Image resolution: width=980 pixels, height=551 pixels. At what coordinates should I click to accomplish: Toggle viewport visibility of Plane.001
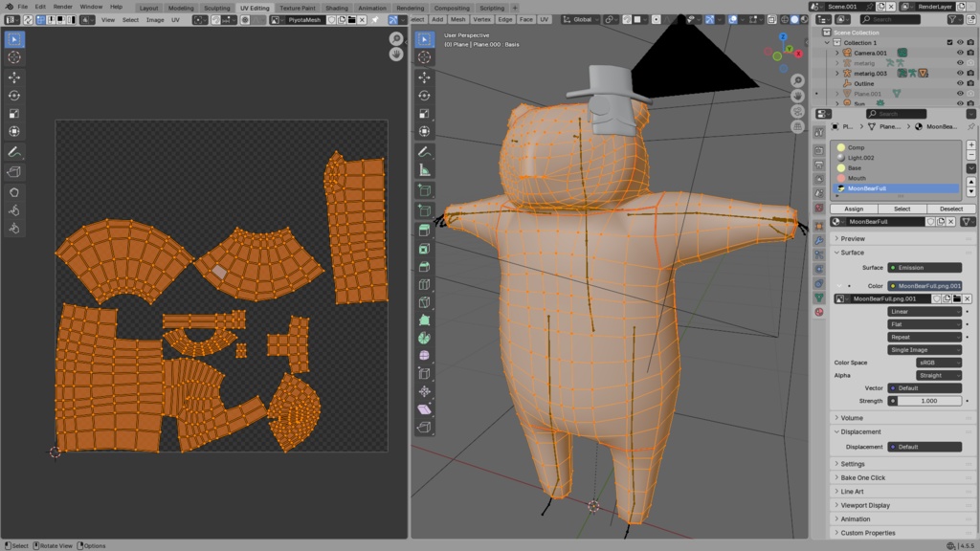960,94
